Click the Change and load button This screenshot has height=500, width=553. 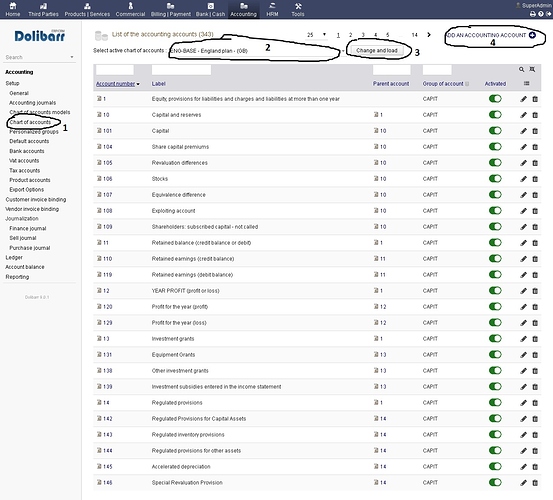point(377,50)
